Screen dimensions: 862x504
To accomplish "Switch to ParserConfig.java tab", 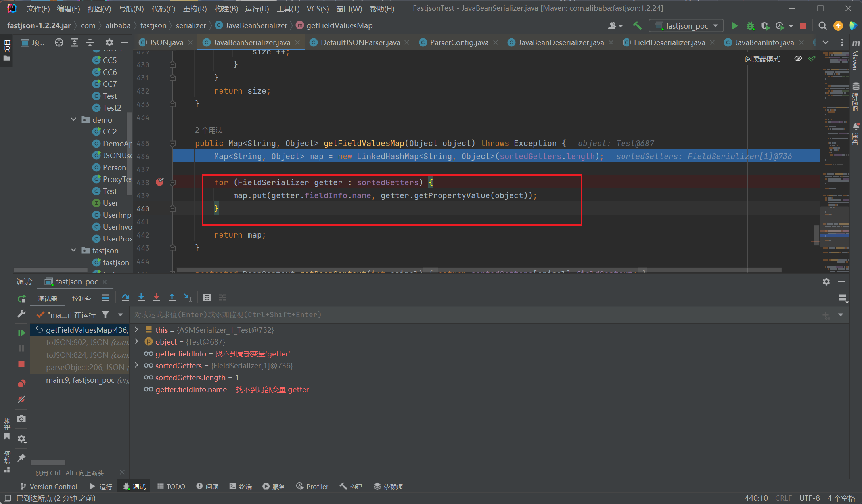I will click(459, 42).
